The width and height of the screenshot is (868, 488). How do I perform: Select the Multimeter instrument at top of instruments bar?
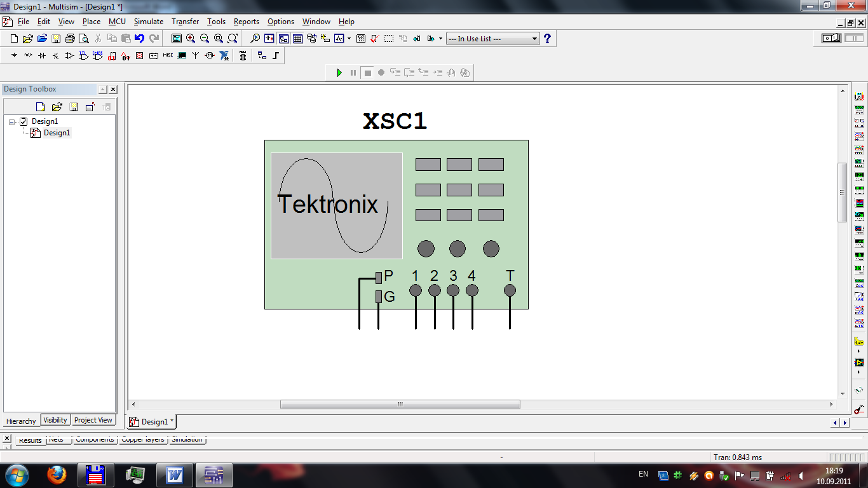(859, 97)
